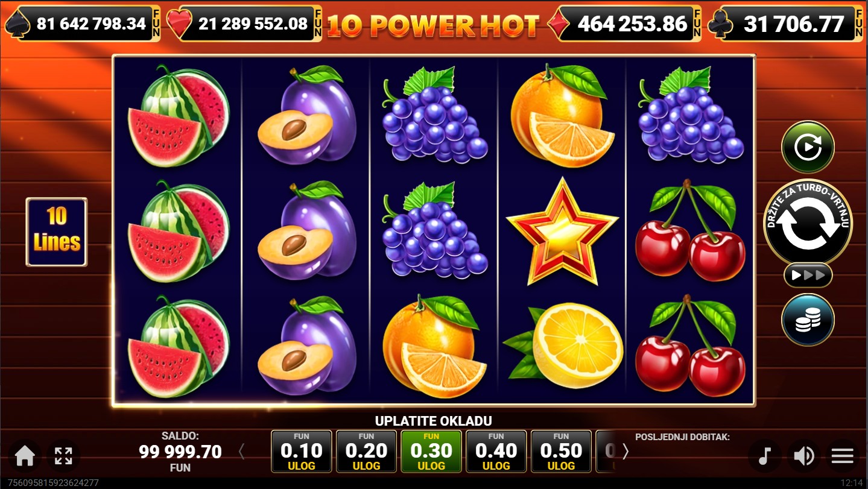Click the home icon
This screenshot has height=489, width=868.
(x=25, y=456)
